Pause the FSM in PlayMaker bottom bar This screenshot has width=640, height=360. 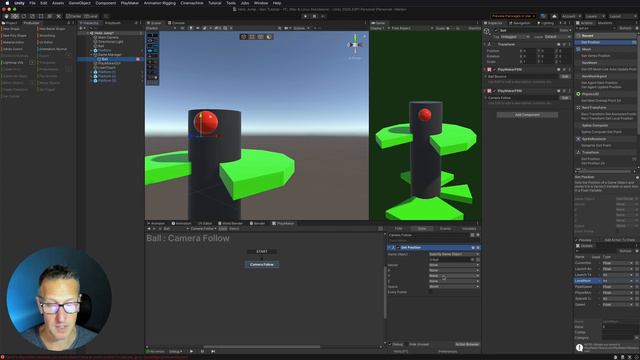(x=202, y=351)
